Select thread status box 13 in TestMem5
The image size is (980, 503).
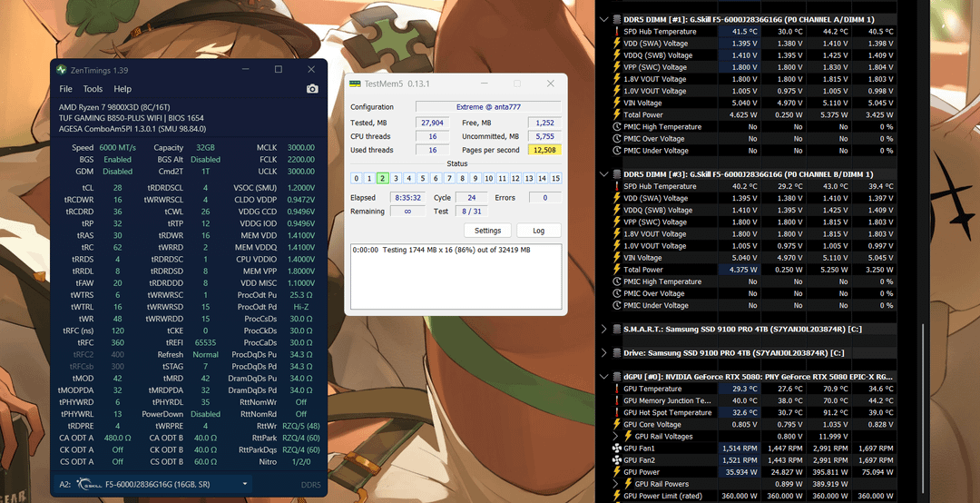(529, 178)
